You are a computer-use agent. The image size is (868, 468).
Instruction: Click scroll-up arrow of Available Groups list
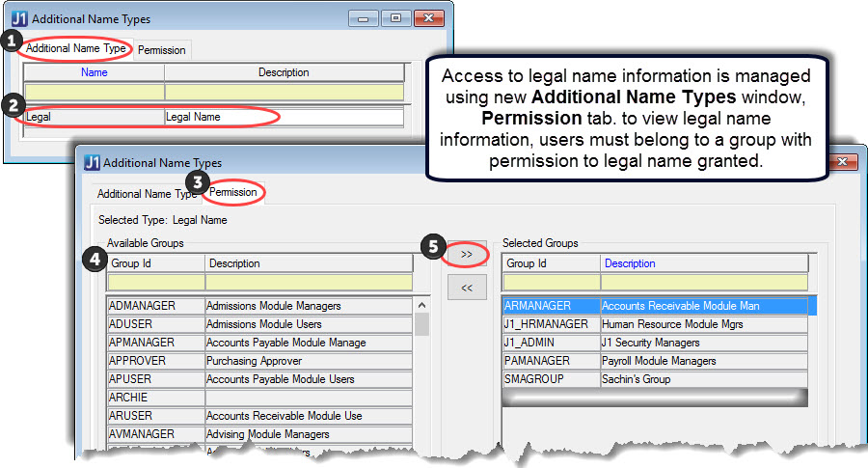tap(421, 305)
